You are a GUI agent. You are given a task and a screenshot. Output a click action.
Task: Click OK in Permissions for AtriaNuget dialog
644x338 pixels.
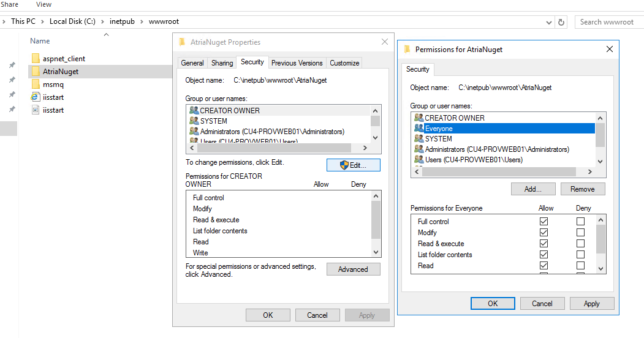click(493, 304)
